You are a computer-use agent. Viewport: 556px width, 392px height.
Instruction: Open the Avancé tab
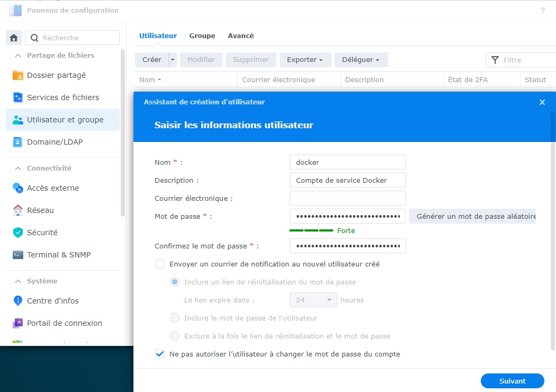coord(241,35)
